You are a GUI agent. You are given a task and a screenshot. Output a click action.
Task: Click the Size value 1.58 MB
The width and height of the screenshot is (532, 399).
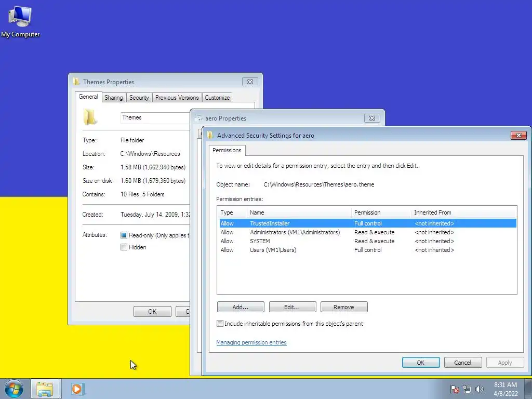(x=153, y=167)
